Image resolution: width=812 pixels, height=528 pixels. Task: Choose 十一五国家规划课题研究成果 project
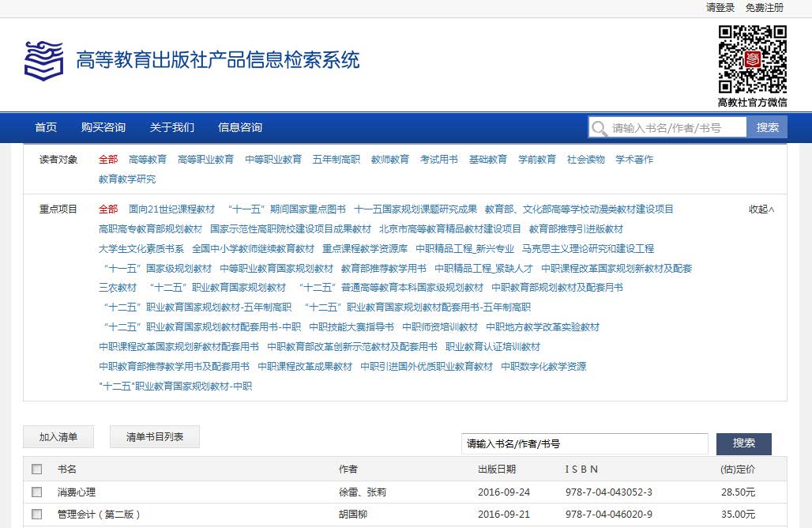pos(415,209)
